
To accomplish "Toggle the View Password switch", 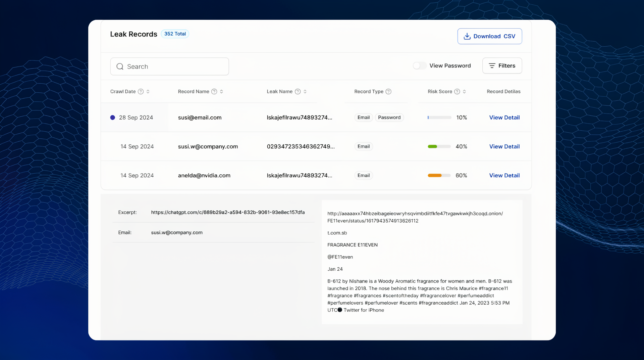I will pos(420,66).
